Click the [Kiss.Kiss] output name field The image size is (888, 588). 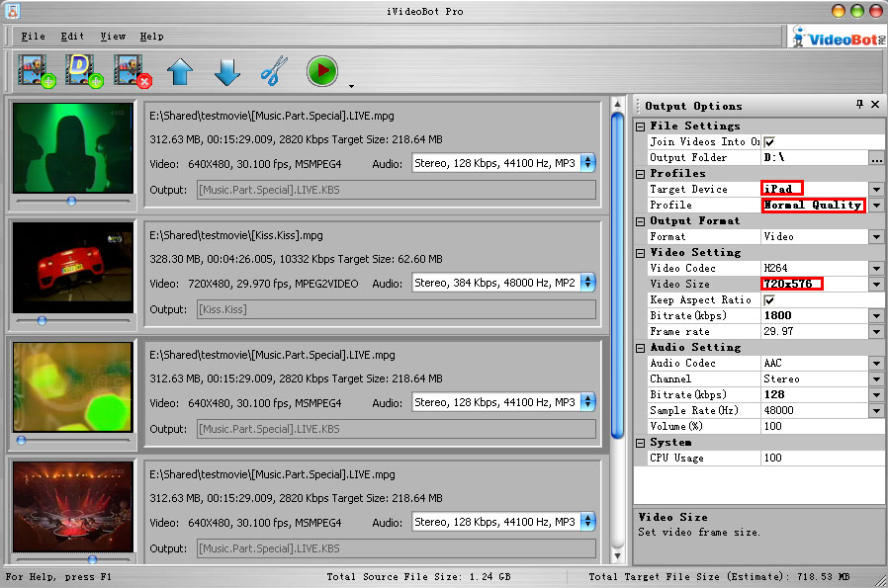[x=397, y=309]
